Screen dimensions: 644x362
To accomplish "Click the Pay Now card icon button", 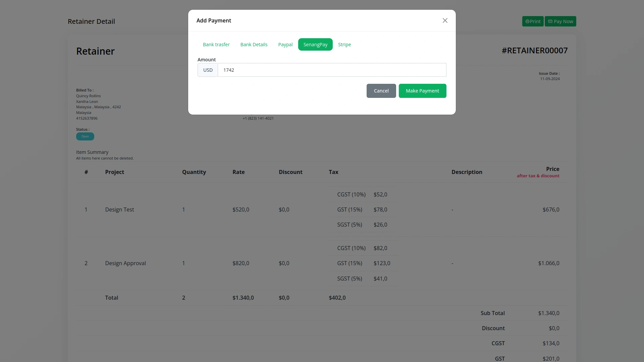I will coord(560,21).
